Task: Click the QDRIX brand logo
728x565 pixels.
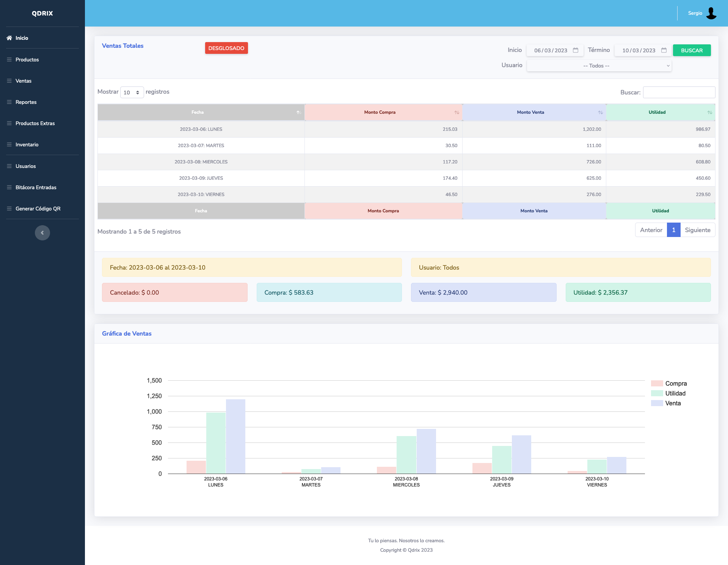Action: click(42, 13)
